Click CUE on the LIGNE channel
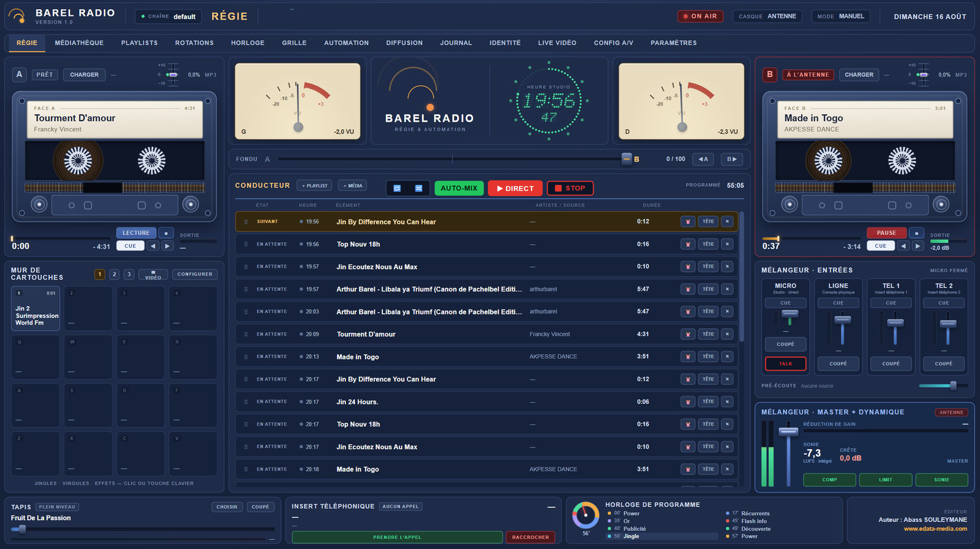980x549 pixels. tap(838, 303)
